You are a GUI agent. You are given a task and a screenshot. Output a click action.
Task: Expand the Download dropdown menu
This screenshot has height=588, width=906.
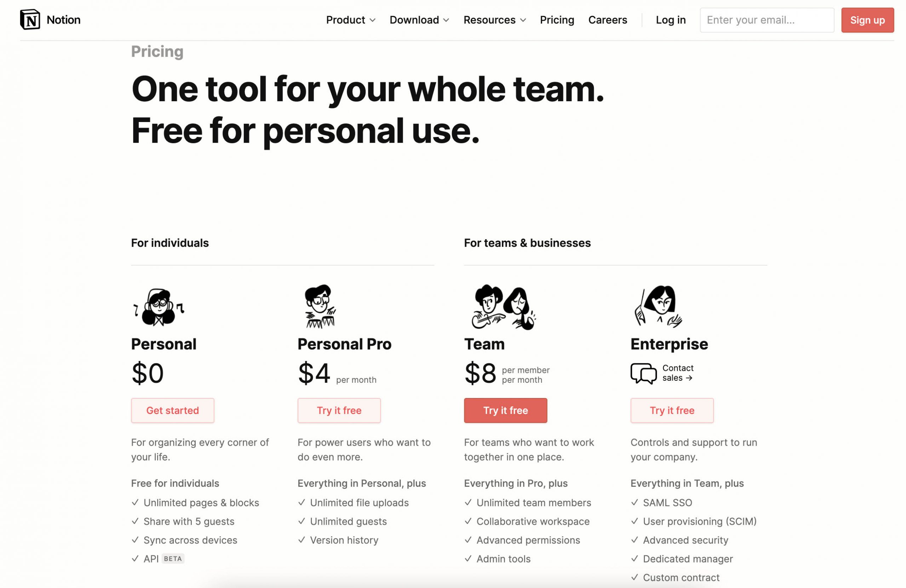point(419,20)
